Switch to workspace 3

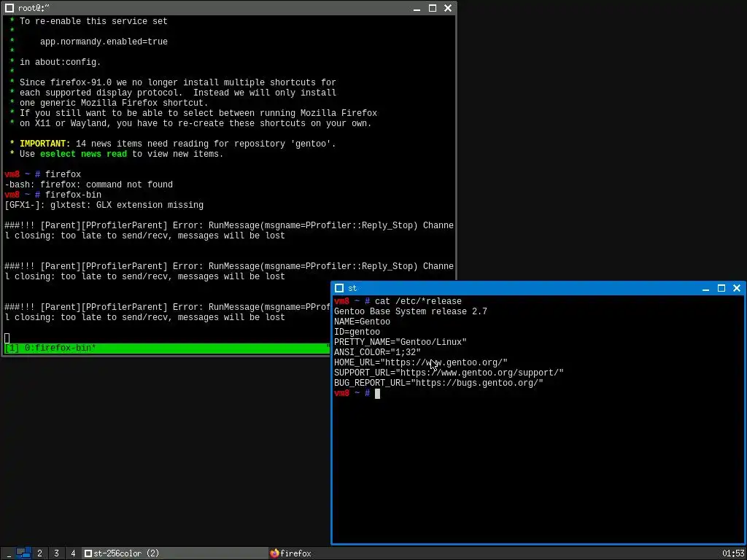tap(56, 553)
